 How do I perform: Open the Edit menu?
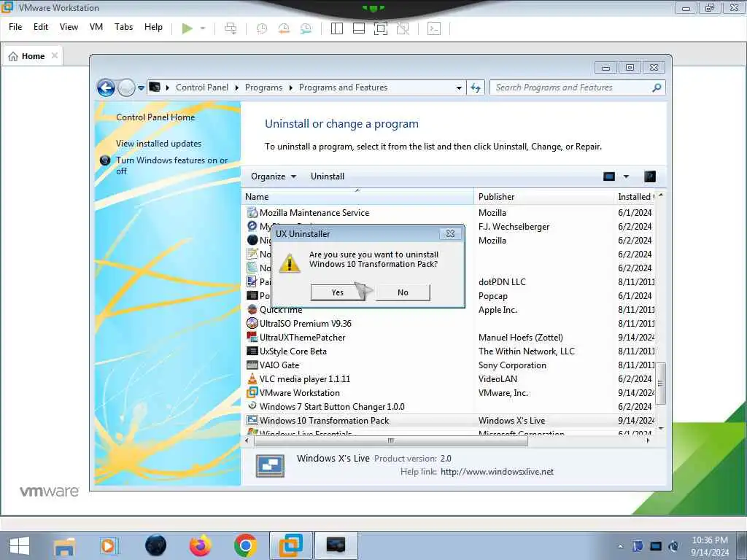[41, 27]
